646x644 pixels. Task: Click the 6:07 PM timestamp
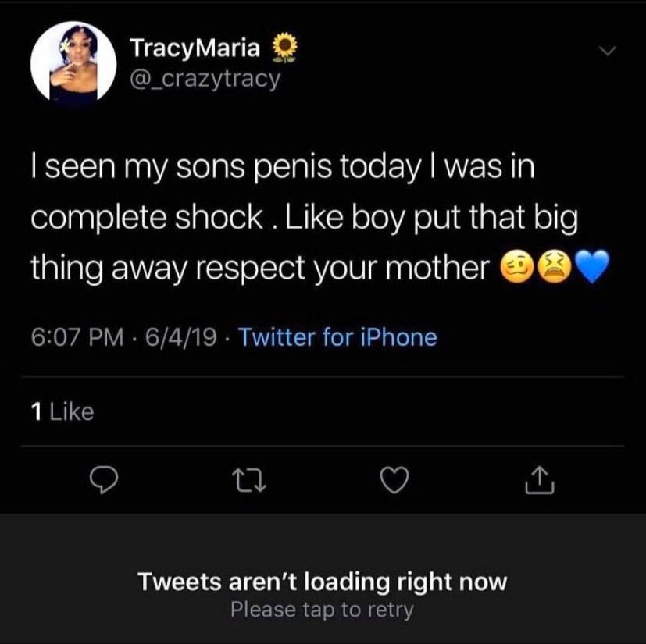(x=77, y=337)
